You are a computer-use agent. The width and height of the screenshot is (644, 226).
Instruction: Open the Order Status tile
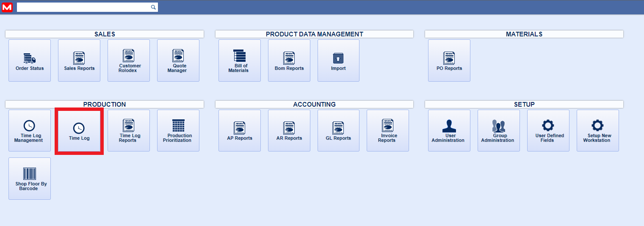(x=30, y=61)
